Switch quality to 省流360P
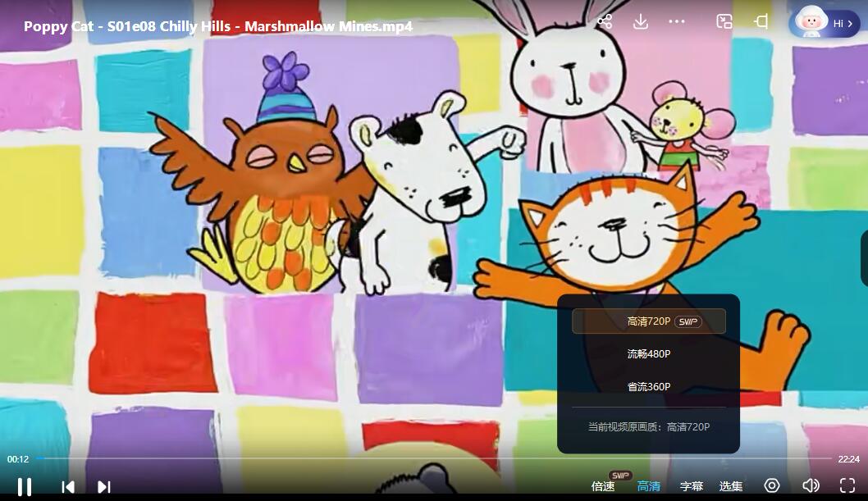 click(x=649, y=386)
